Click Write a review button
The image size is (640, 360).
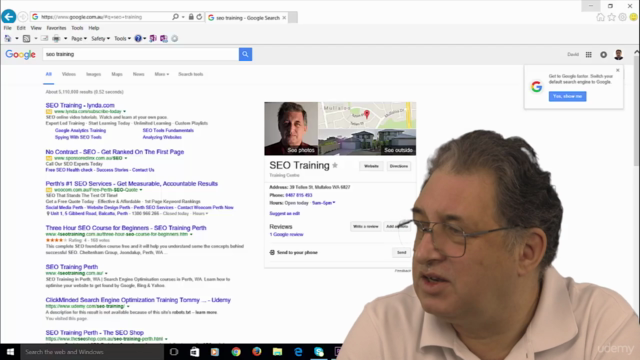[366, 227]
